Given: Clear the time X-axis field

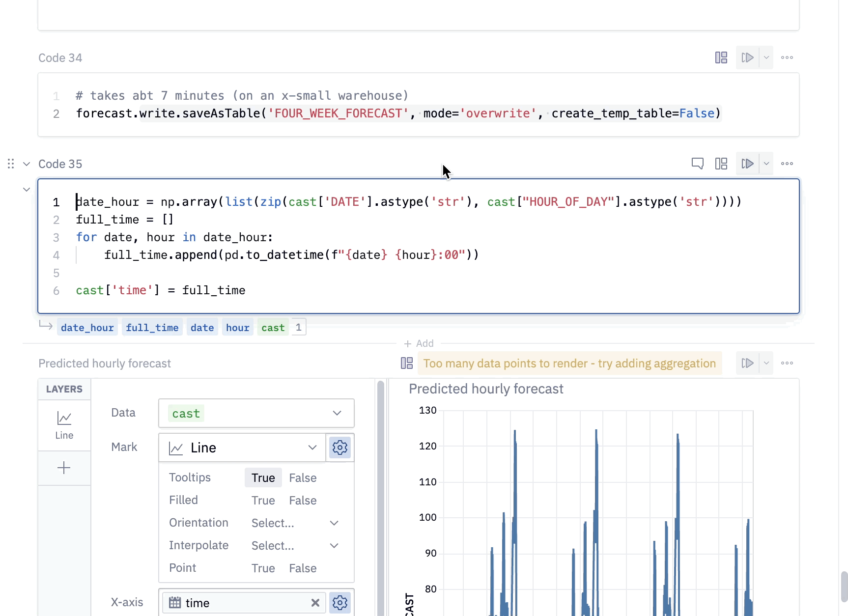Looking at the screenshot, I should [x=315, y=603].
